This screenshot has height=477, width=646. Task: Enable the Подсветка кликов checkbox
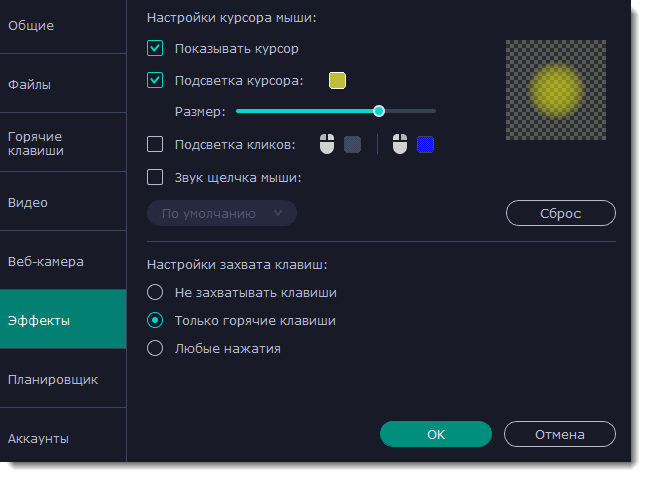click(155, 145)
